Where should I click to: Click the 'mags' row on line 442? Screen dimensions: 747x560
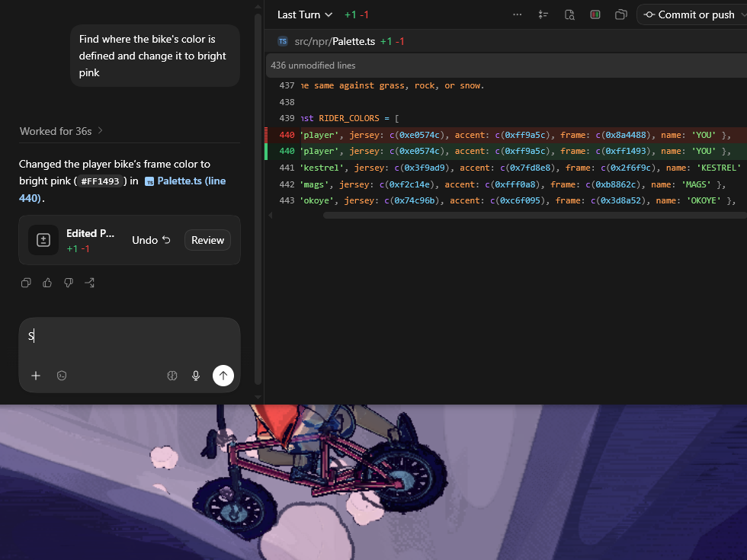click(x=506, y=184)
